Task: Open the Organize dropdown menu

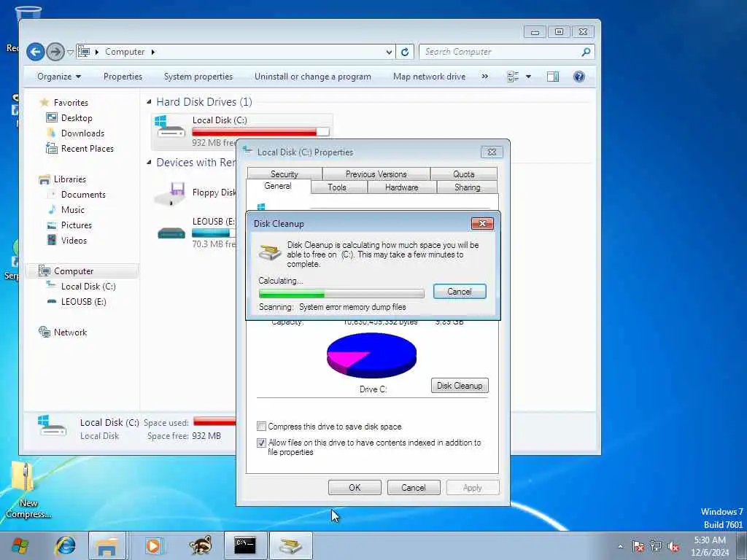Action: [59, 77]
